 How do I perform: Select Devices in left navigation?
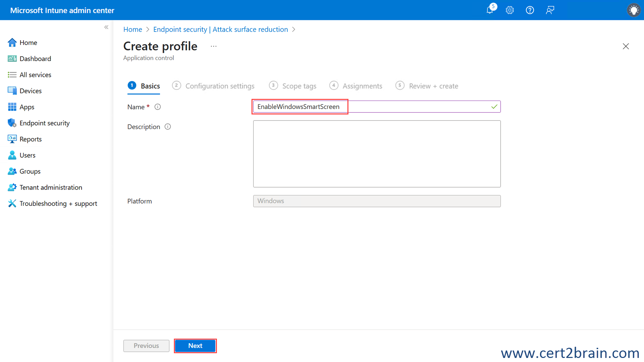click(31, 91)
